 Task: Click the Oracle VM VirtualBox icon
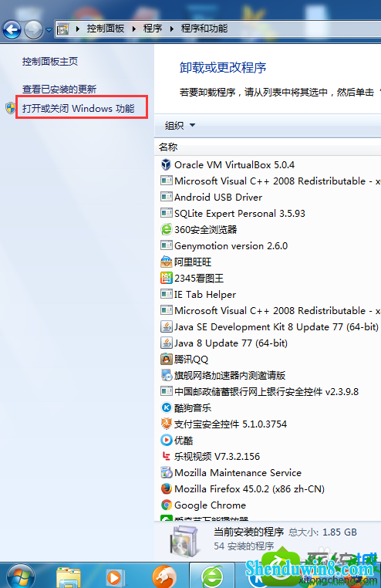point(166,164)
